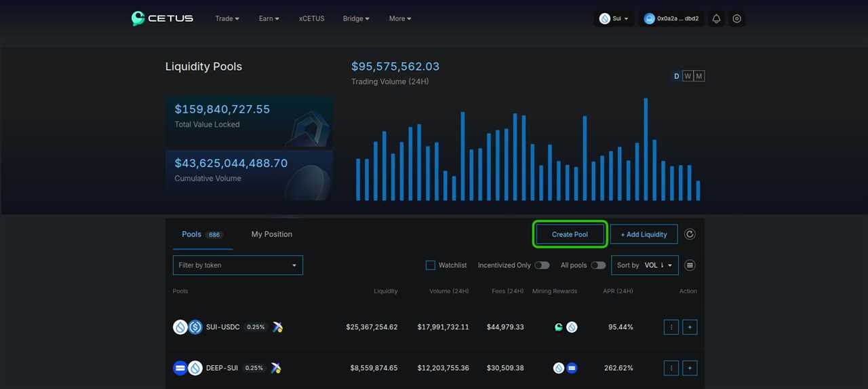Screen dimensions: 868x389
Task: Open the list view options icon
Action: [690, 265]
